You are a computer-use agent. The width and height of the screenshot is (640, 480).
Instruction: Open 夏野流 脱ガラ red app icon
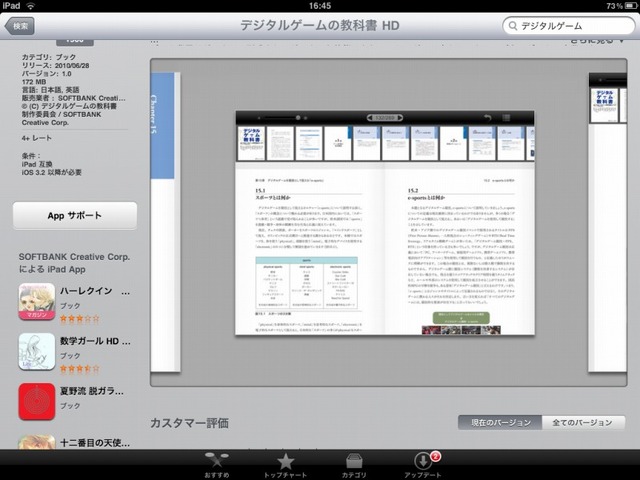[37, 402]
